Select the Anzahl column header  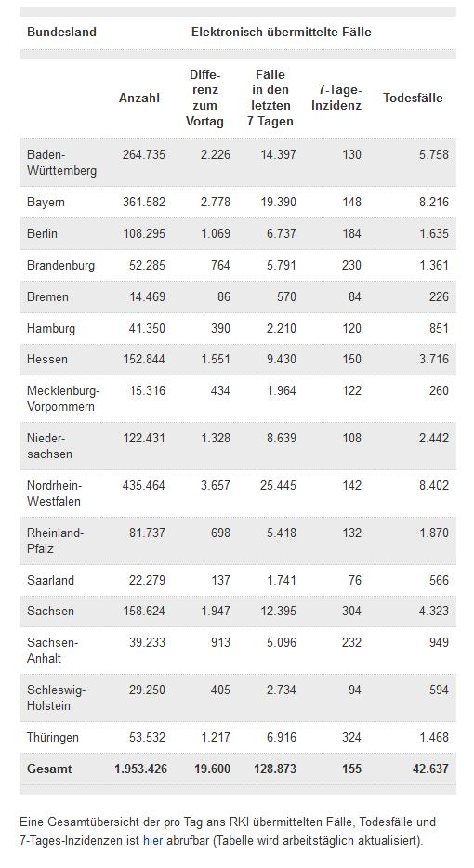(139, 98)
